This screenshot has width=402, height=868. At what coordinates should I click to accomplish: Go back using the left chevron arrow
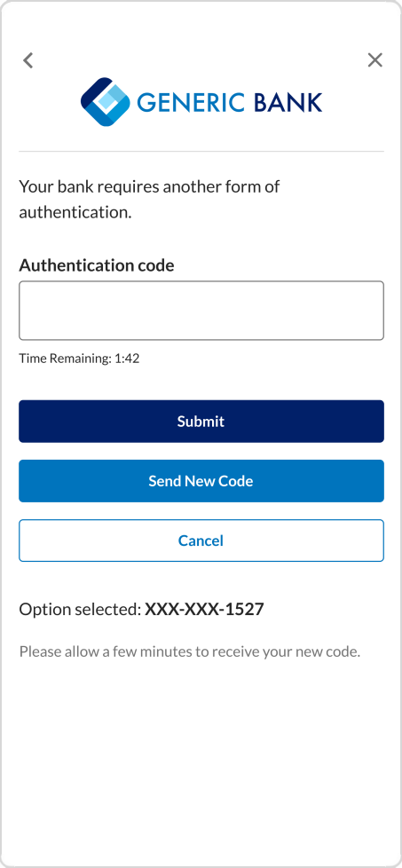click(28, 60)
